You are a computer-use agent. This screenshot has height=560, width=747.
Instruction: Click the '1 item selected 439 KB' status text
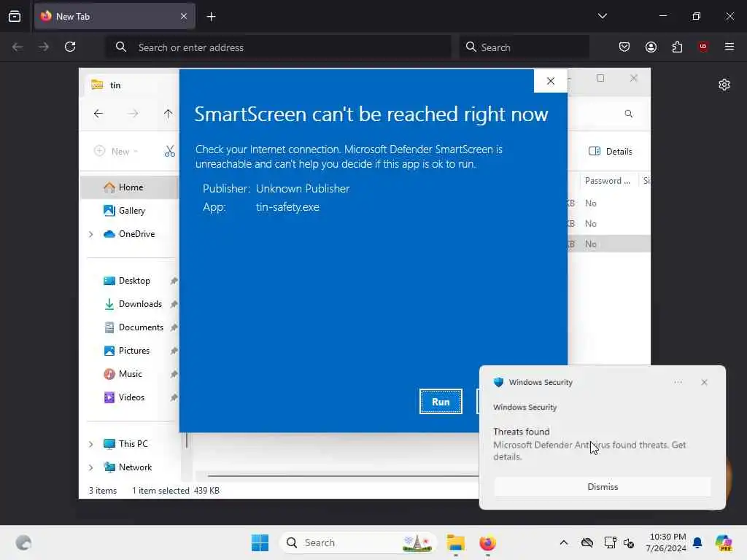(176, 491)
